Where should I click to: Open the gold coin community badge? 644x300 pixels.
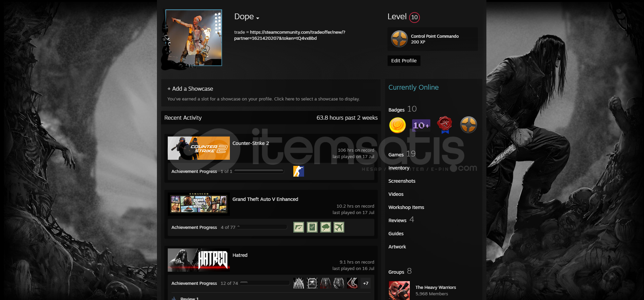pos(397,125)
